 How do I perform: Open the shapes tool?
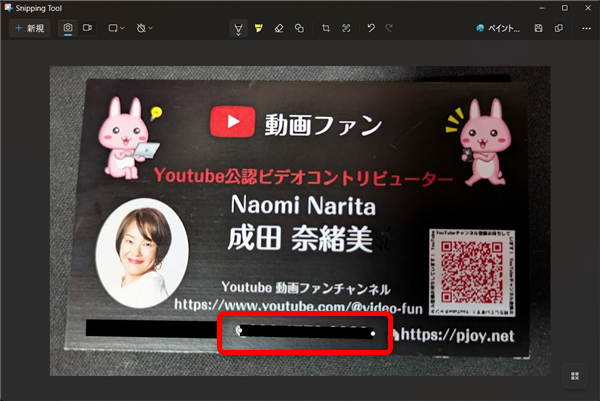pos(299,28)
